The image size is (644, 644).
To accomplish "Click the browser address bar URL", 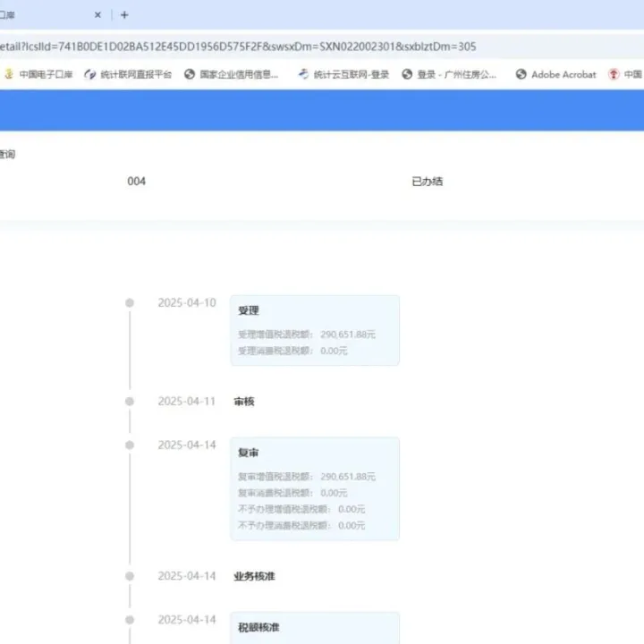I will pyautogui.click(x=238, y=47).
